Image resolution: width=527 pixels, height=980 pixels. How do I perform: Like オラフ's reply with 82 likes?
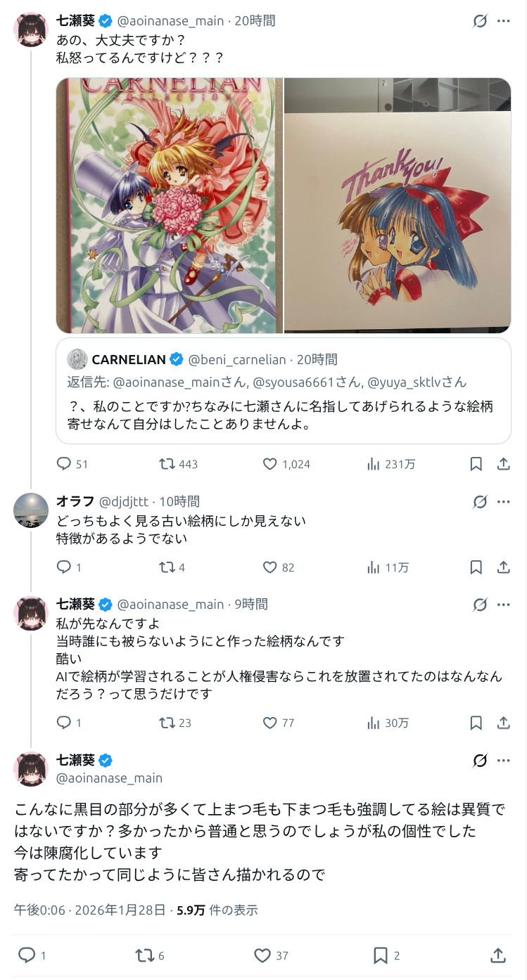(270, 567)
